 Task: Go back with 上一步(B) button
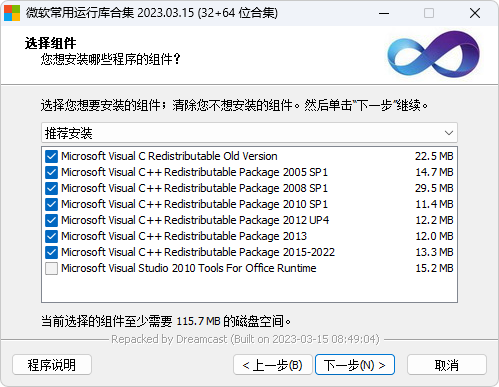coord(273,365)
